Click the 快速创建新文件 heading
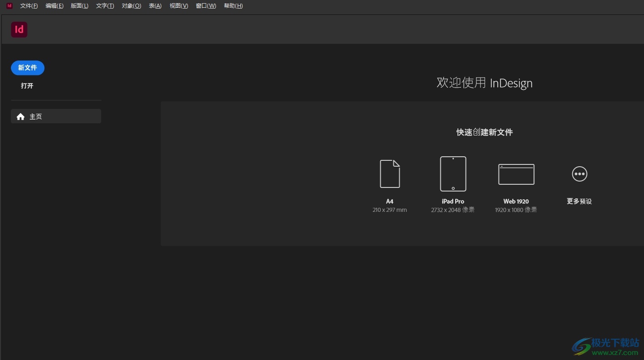The width and height of the screenshot is (644, 360). 485,132
